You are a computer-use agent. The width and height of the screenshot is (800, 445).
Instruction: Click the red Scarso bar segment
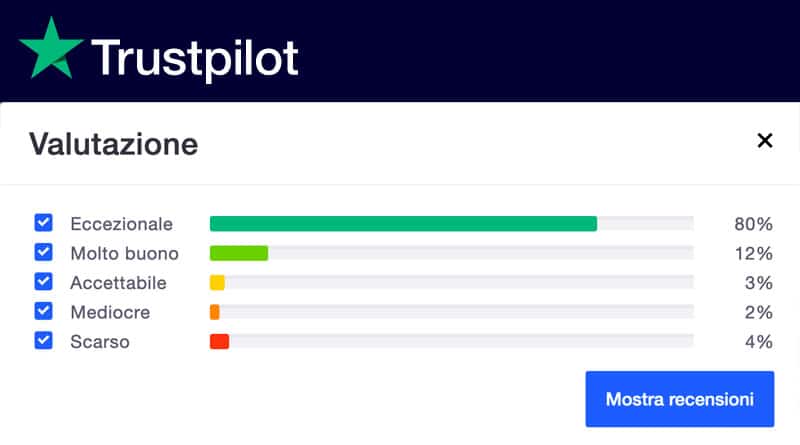tap(219, 341)
